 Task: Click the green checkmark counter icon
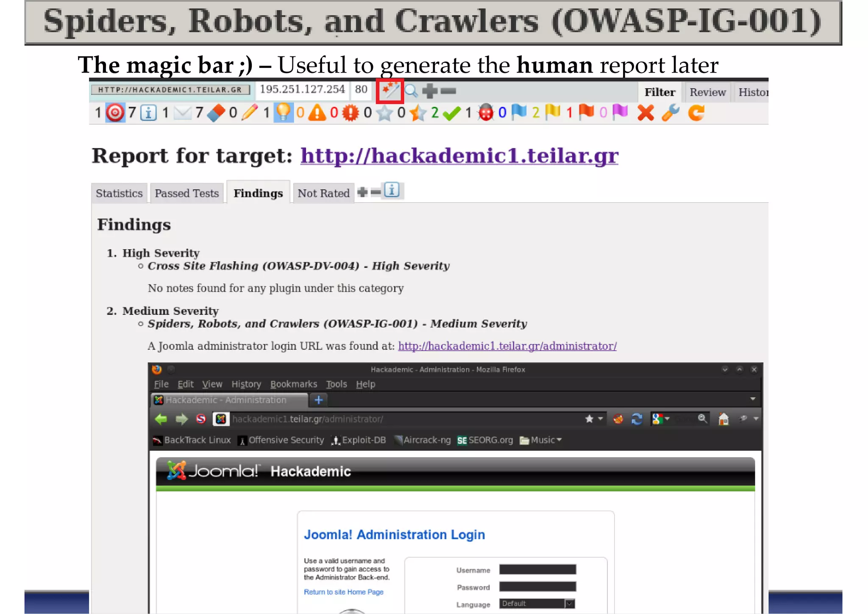(x=451, y=114)
